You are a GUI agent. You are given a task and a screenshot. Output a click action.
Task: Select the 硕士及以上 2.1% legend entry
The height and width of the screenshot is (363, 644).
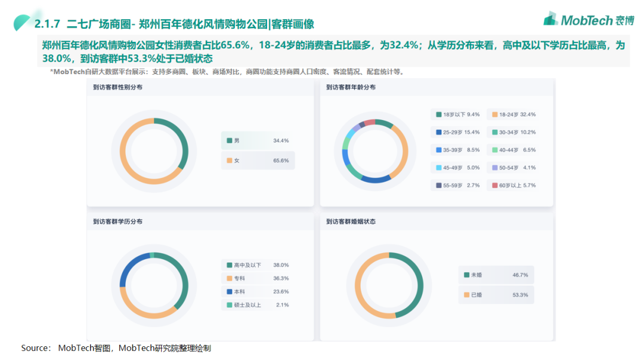coord(257,305)
